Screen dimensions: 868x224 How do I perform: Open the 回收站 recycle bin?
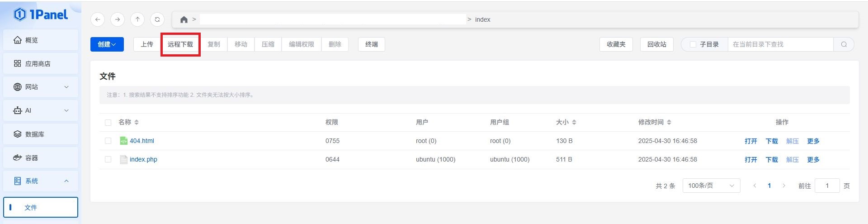656,44
